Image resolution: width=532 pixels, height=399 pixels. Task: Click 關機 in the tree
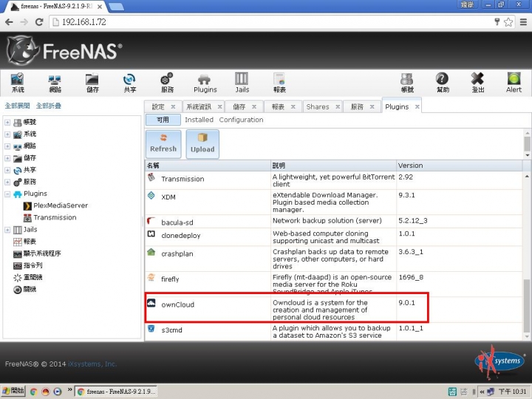click(x=30, y=290)
